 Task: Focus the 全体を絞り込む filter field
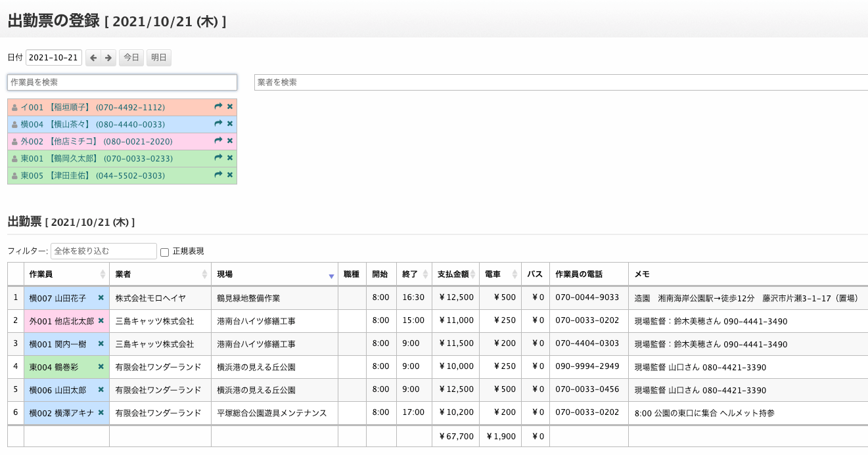point(104,251)
